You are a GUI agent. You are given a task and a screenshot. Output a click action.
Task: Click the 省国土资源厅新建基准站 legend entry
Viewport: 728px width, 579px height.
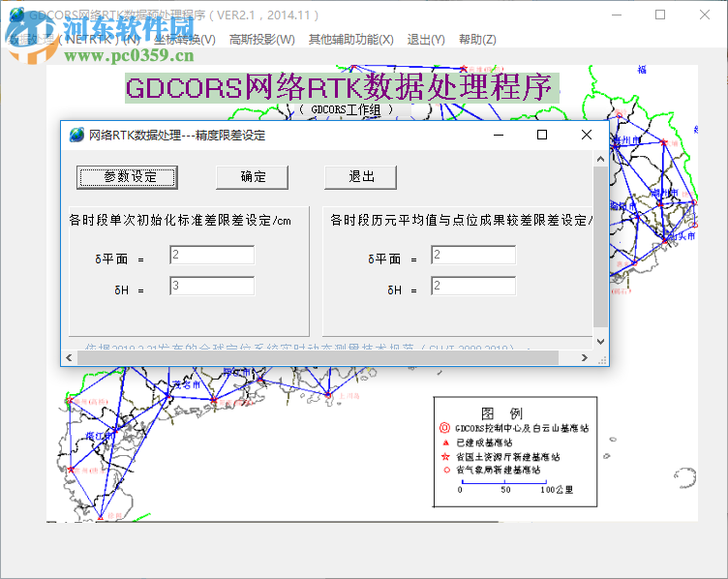click(x=508, y=456)
